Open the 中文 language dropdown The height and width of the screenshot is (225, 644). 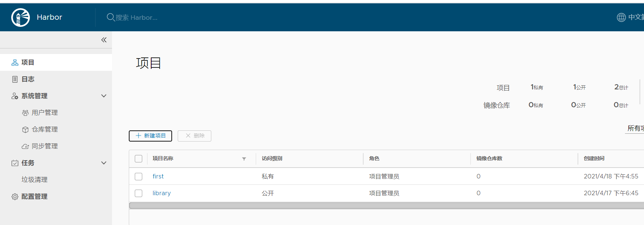pos(636,17)
